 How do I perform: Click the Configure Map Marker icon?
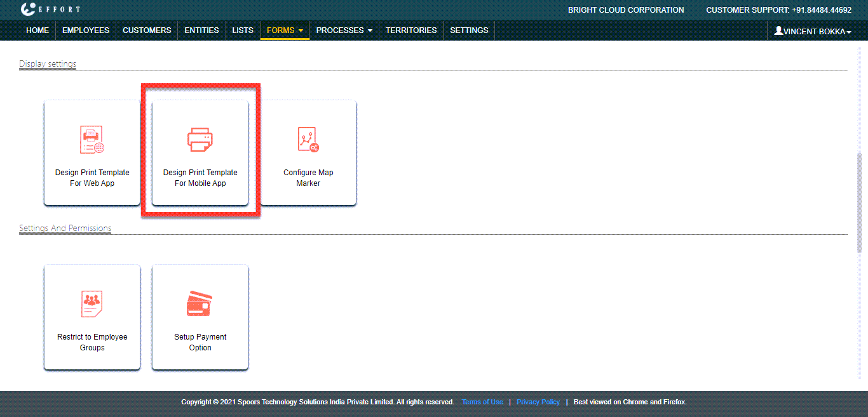pyautogui.click(x=308, y=140)
